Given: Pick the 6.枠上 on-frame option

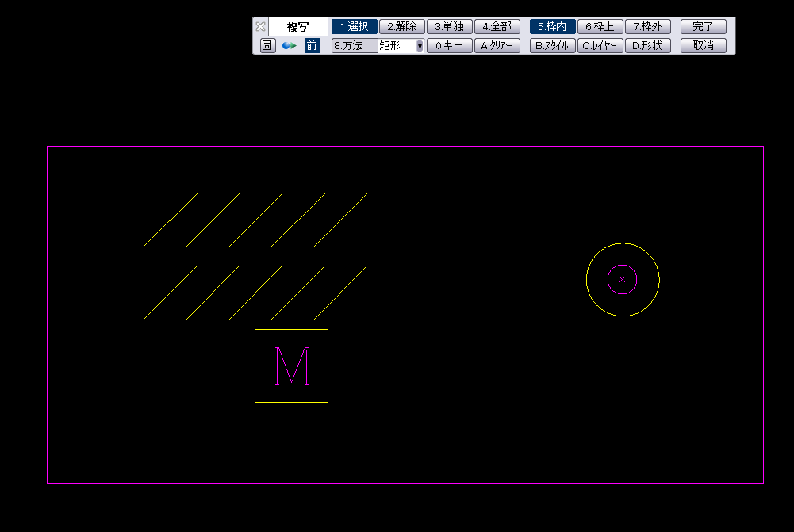Looking at the screenshot, I should pos(600,27).
